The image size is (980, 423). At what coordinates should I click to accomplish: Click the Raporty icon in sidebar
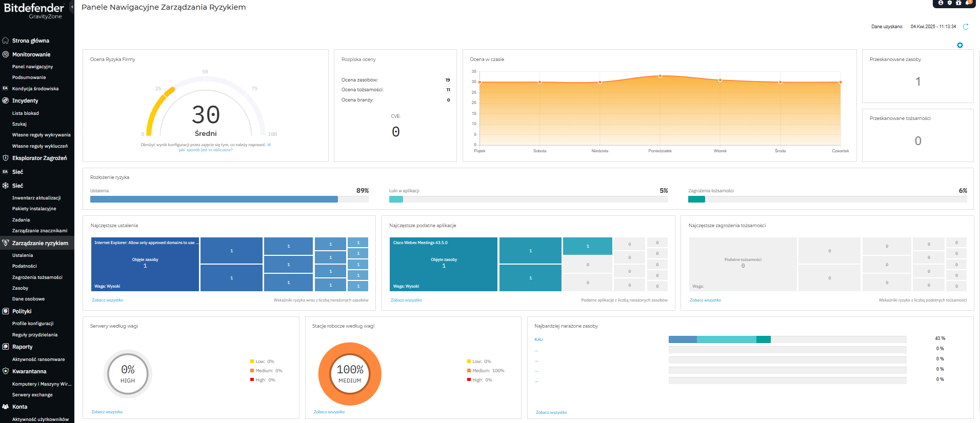[x=6, y=347]
